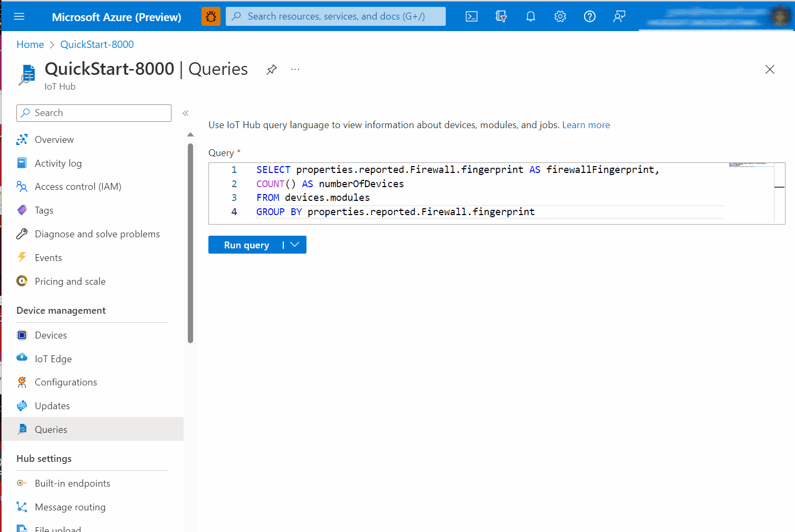795x532 pixels.
Task: Click the FROM devices.modules line
Action: point(313,198)
